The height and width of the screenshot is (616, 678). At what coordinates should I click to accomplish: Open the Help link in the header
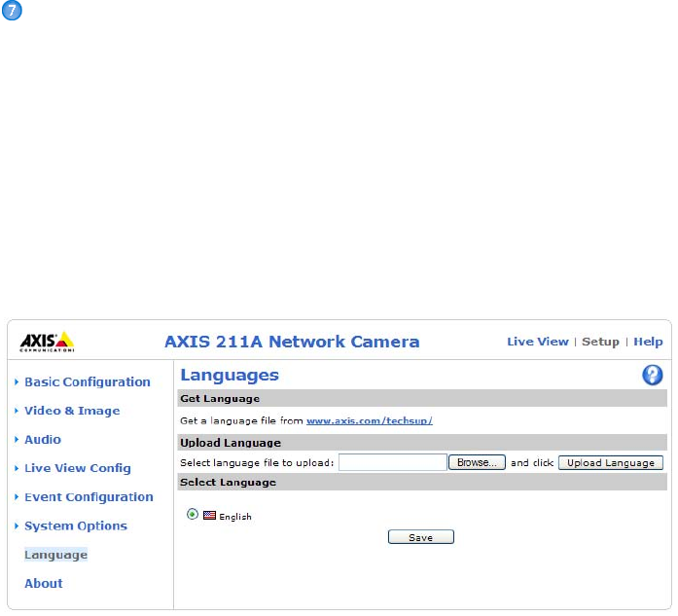(x=648, y=342)
